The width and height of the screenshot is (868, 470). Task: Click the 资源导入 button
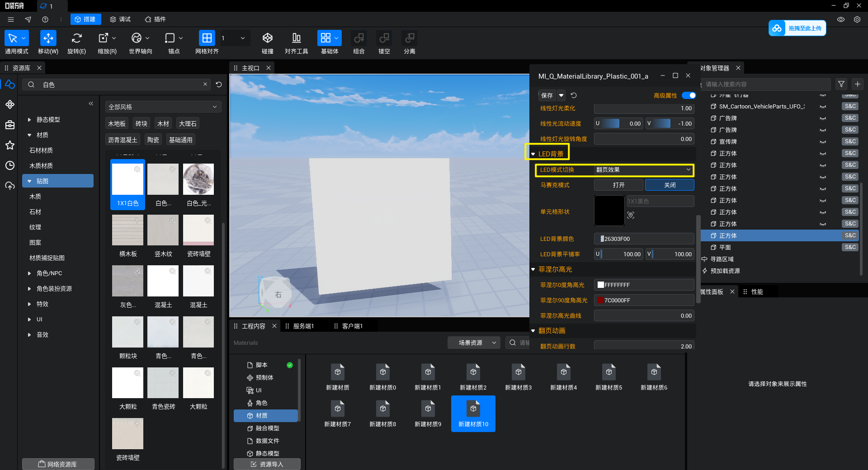click(267, 464)
